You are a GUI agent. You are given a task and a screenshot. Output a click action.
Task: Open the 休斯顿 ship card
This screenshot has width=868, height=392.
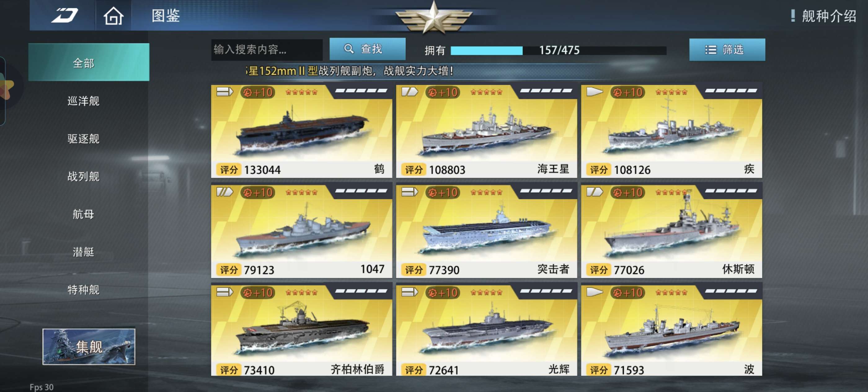click(x=671, y=230)
